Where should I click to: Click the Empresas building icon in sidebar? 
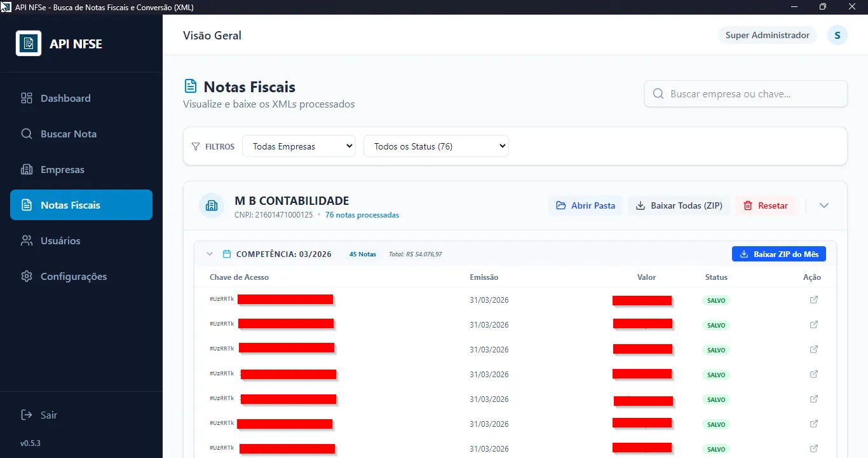click(27, 169)
